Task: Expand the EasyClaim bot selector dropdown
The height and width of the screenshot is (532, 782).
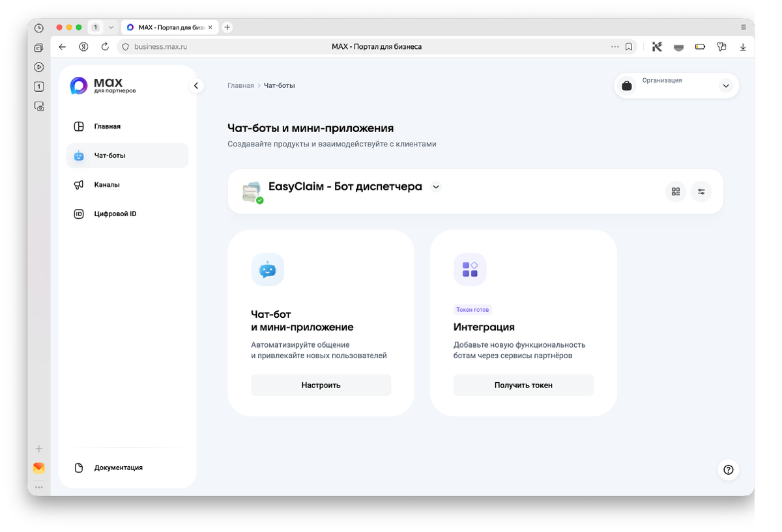Action: click(x=435, y=186)
